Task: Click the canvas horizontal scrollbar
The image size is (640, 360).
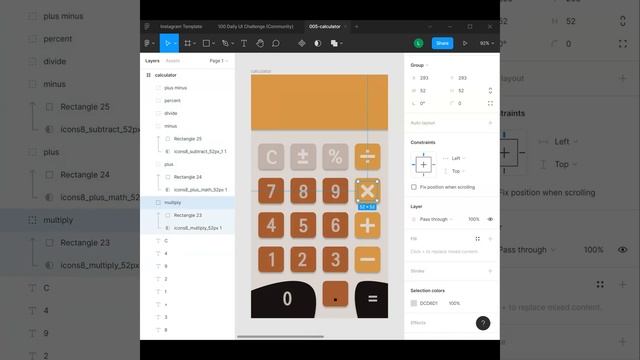Action: click(280, 337)
